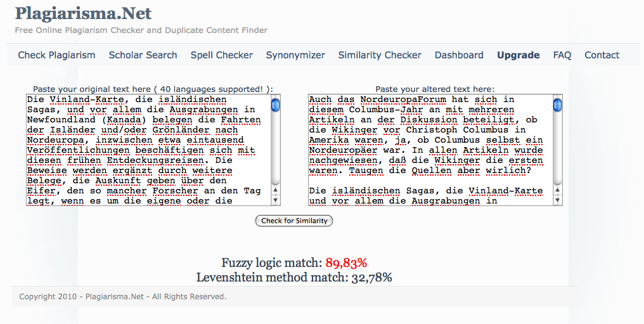Click the original text scrollbar thumb
The height and width of the screenshot is (324, 644).
(x=276, y=105)
